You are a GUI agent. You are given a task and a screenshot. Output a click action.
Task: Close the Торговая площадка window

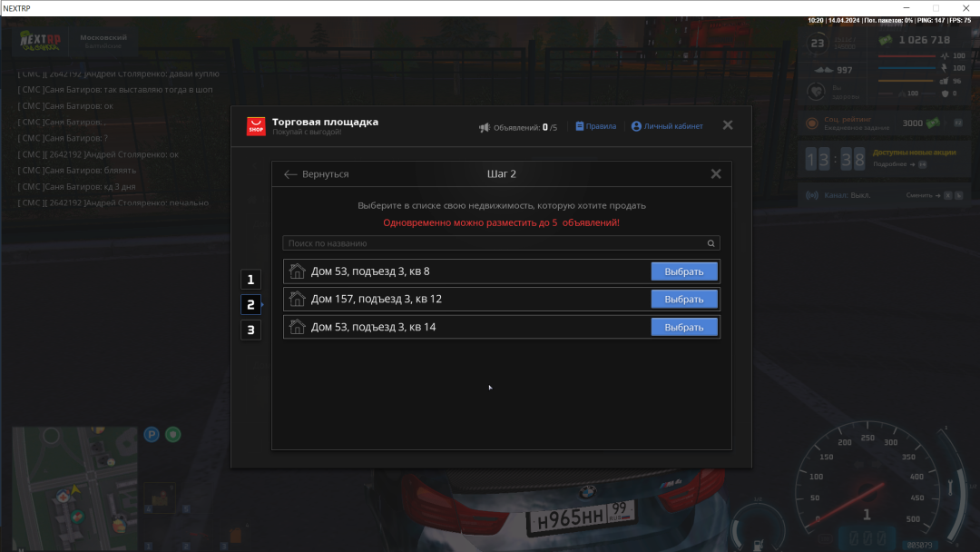pos(728,125)
